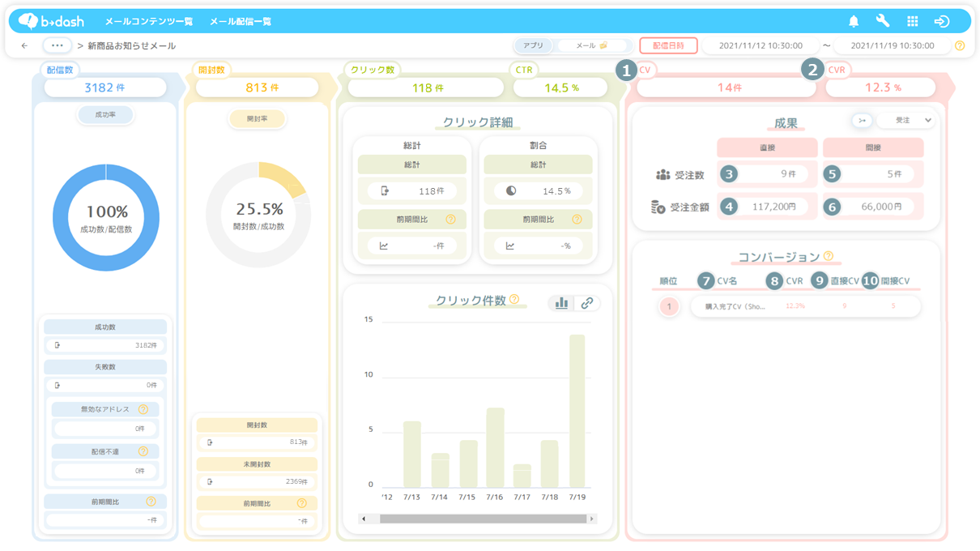Click the b→dash logo link
Screen dimensions: 980x551
tap(51, 21)
